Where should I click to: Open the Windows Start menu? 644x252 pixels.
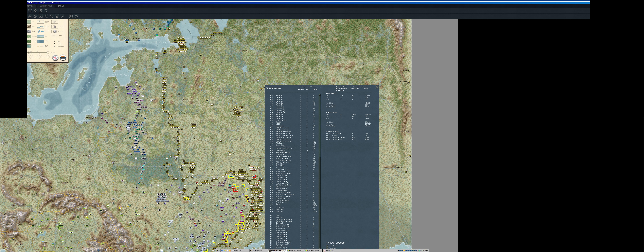coord(218,251)
